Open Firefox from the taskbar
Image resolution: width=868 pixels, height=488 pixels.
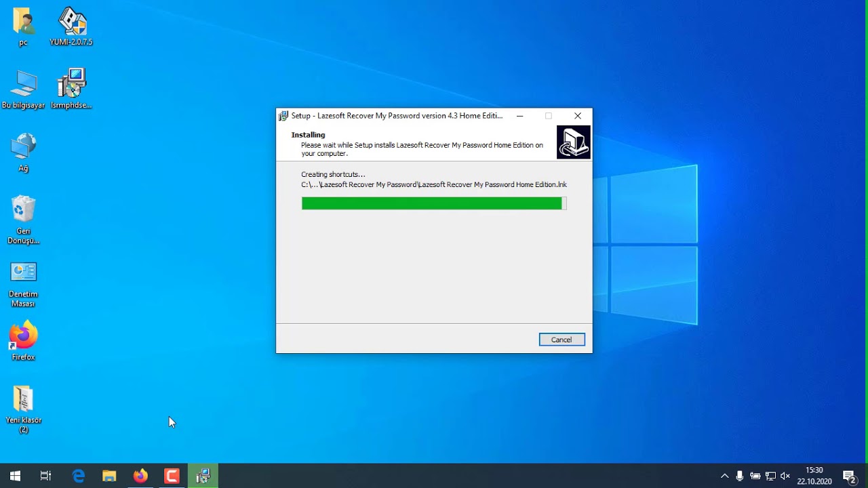pyautogui.click(x=140, y=476)
